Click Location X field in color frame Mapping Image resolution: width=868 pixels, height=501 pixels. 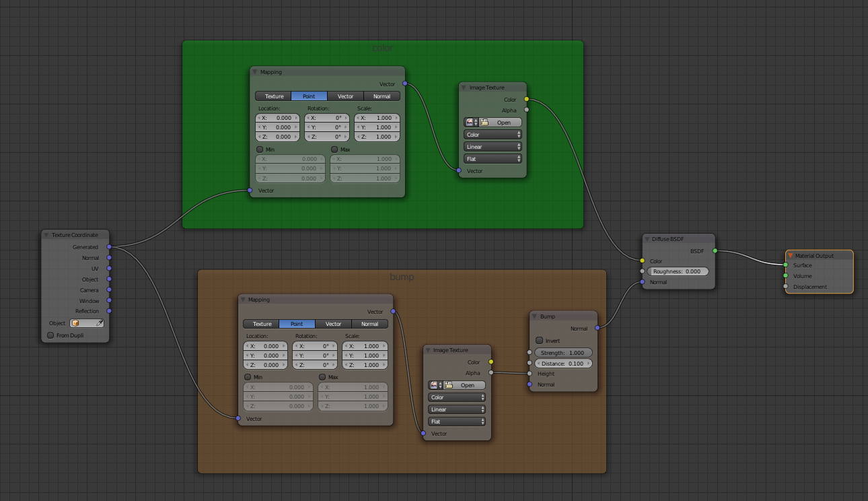point(278,118)
